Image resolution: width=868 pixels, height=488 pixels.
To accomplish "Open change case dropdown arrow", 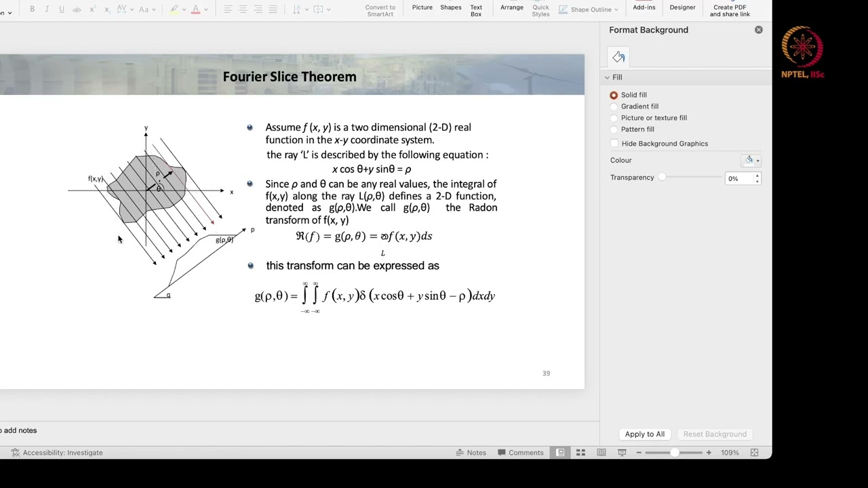I will 155,9.
